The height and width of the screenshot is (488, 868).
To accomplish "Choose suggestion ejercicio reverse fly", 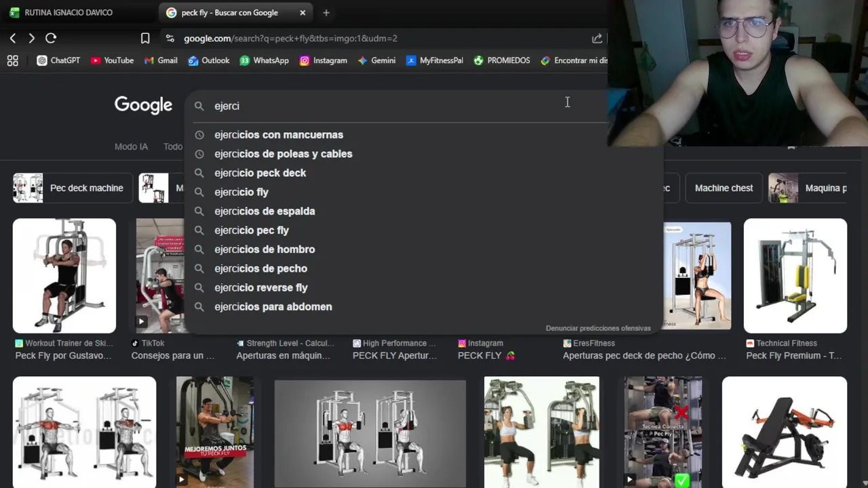I will click(x=424, y=288).
